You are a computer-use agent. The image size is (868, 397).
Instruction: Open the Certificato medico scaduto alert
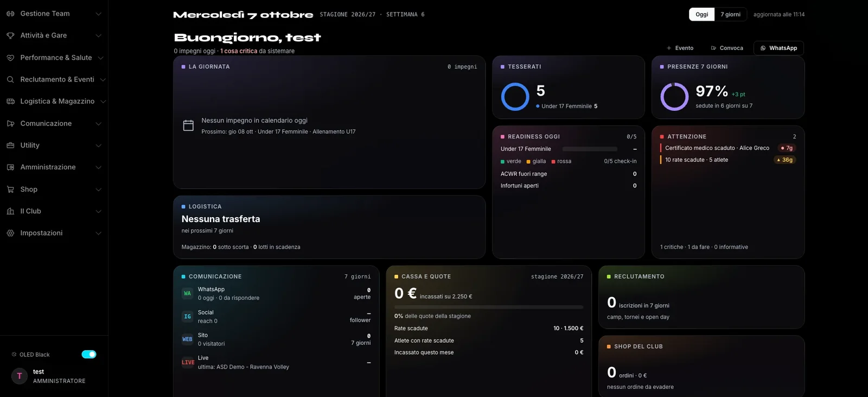pyautogui.click(x=728, y=148)
